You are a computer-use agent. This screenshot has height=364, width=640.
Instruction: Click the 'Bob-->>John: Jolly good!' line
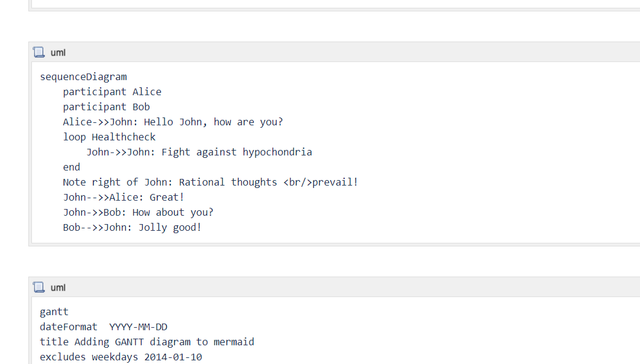tap(132, 227)
